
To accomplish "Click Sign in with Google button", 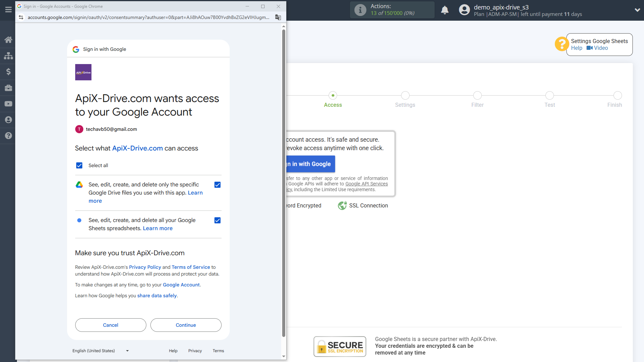I will (x=311, y=164).
